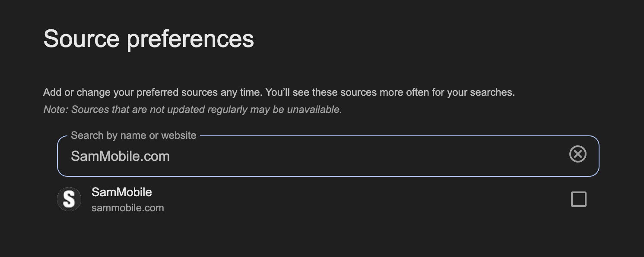The width and height of the screenshot is (644, 257).
Task: Click the SamMobile logo icon
Action: (69, 199)
